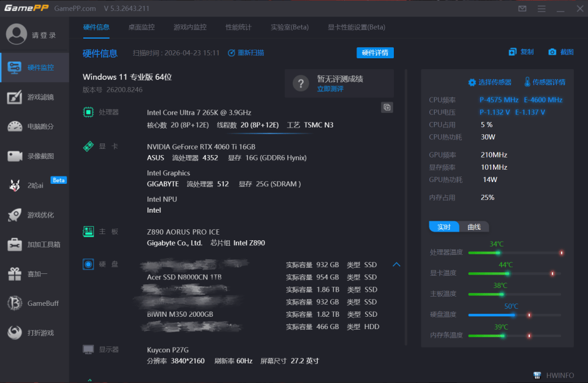Open the 游戏滤镜 sidebar icon

tap(15, 97)
